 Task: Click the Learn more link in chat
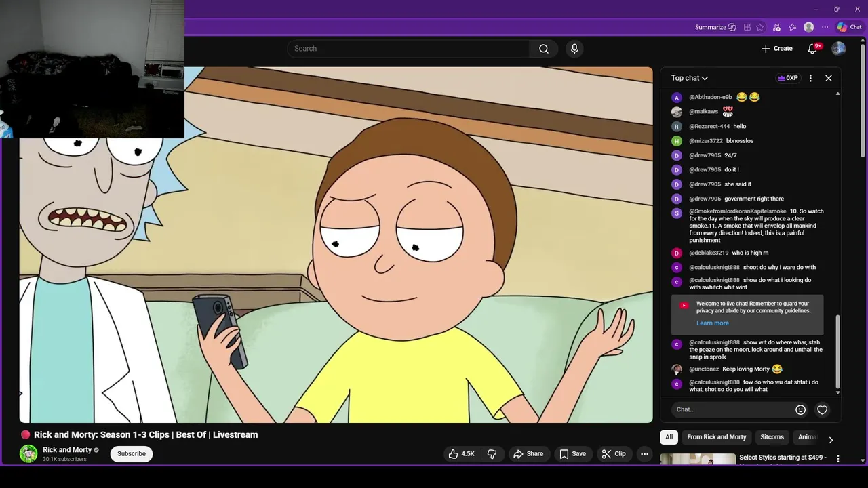(x=712, y=323)
